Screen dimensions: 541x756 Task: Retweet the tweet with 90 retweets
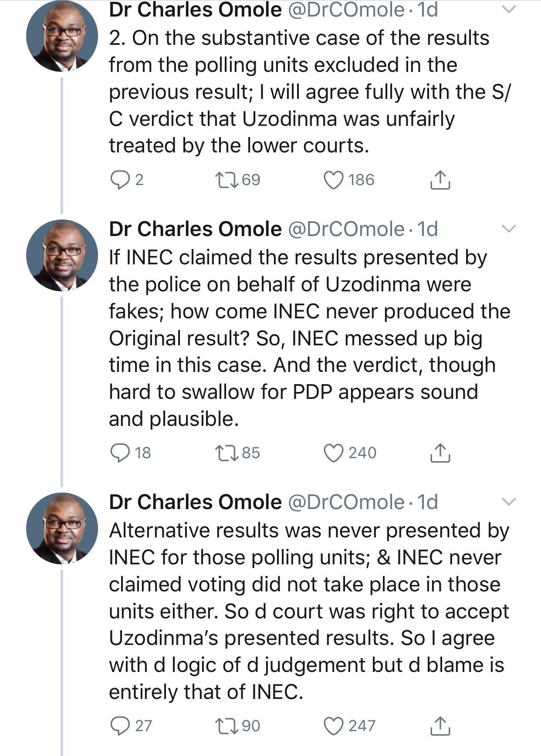click(x=227, y=726)
